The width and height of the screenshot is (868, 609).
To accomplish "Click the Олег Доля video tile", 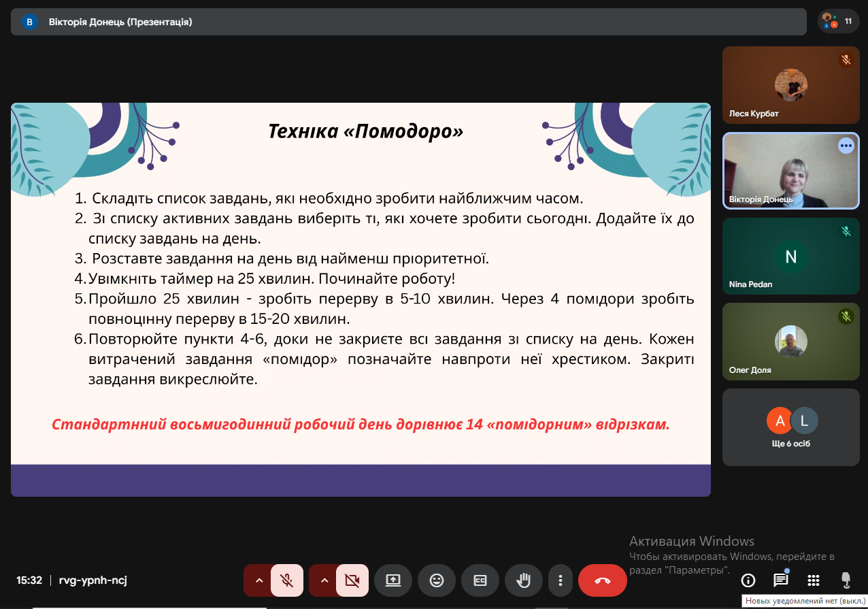I will coord(790,342).
